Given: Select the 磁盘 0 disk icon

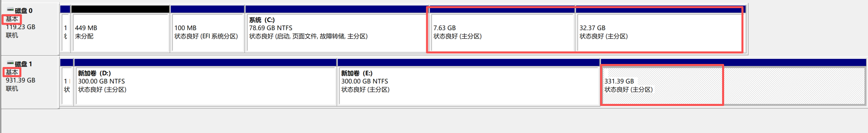Looking at the screenshot, I should (10, 10).
